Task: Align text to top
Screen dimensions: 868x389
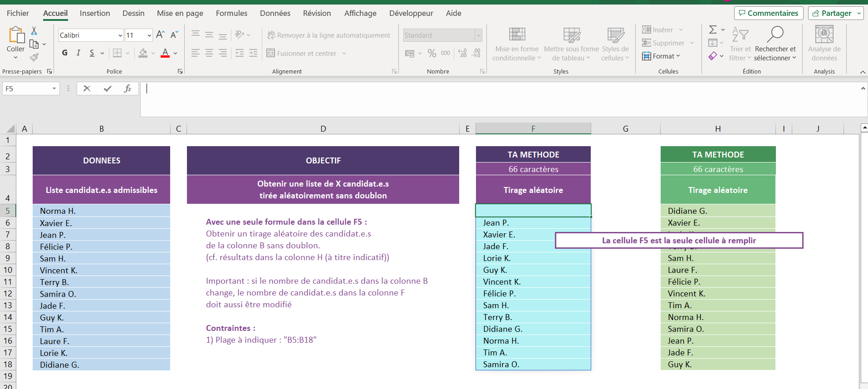Action: [196, 34]
